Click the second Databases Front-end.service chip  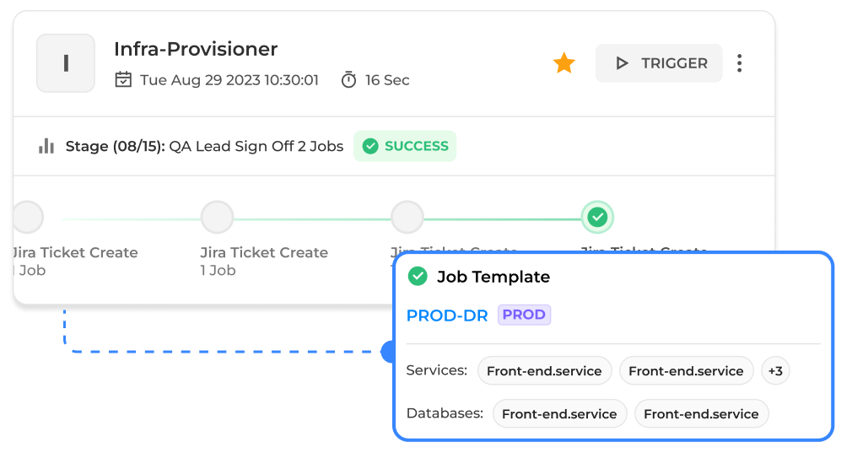(701, 414)
